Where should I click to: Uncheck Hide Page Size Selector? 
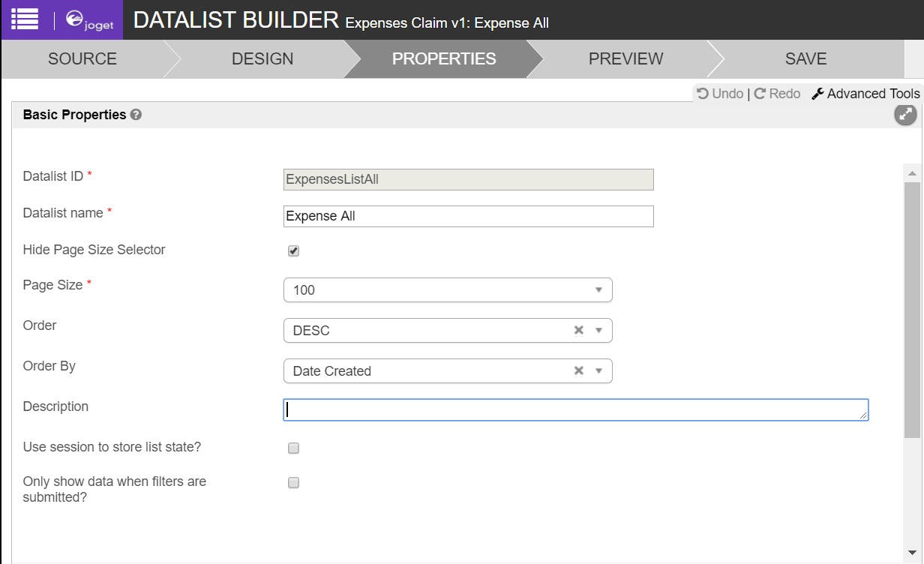[x=294, y=251]
